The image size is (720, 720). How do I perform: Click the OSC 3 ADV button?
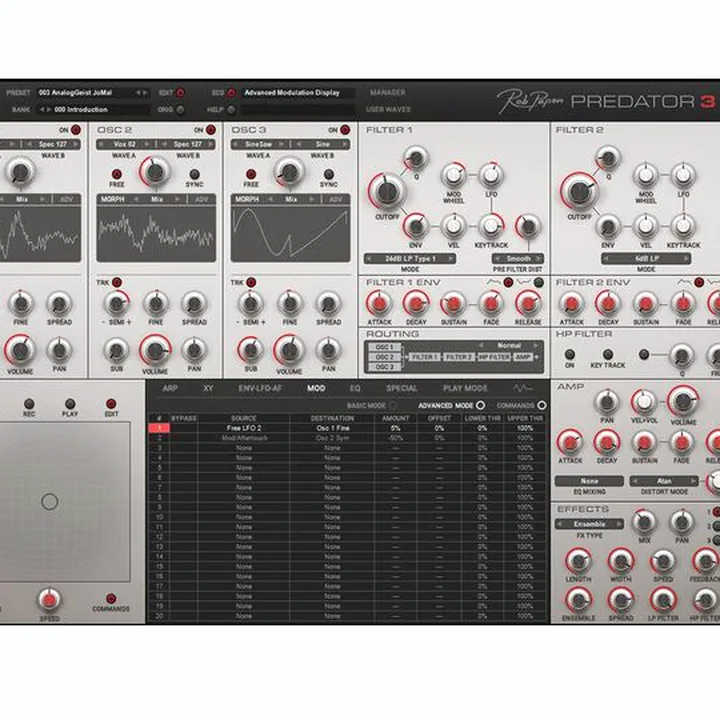point(336,199)
